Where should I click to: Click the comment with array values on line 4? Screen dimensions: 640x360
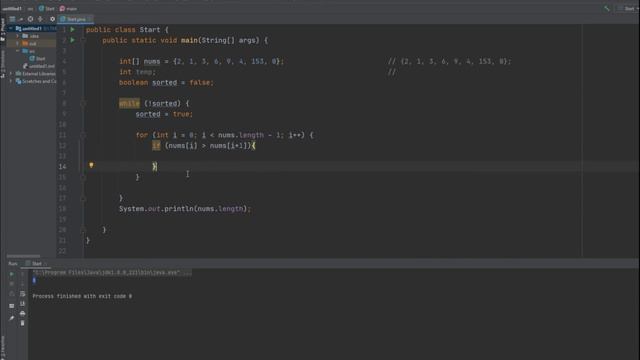pyautogui.click(x=449, y=61)
